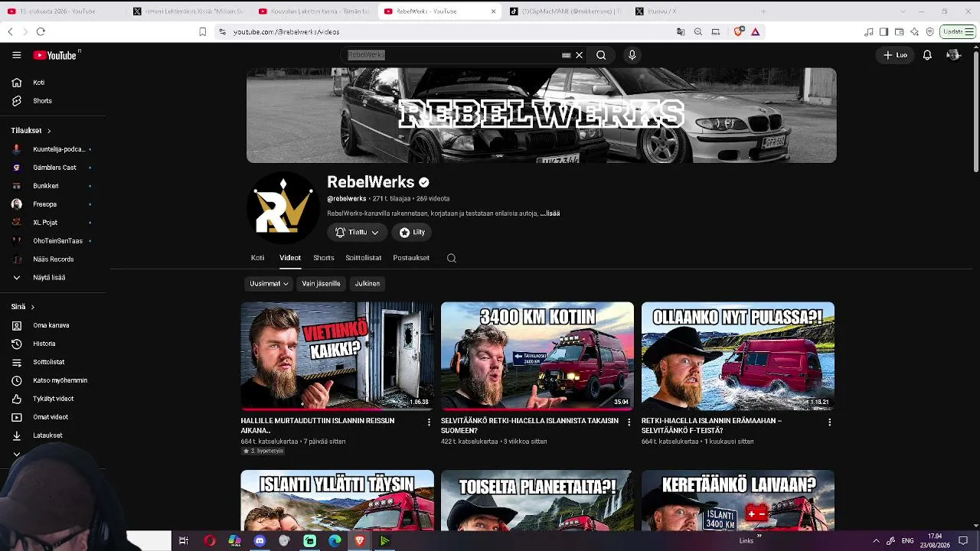This screenshot has width=980, height=551.
Task: Open Brave Leo AI sparkle icon
Action: tap(914, 31)
